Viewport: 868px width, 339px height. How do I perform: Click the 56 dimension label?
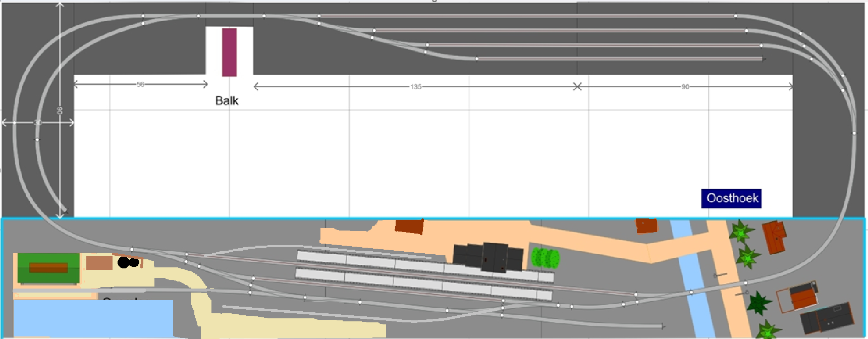(140, 84)
